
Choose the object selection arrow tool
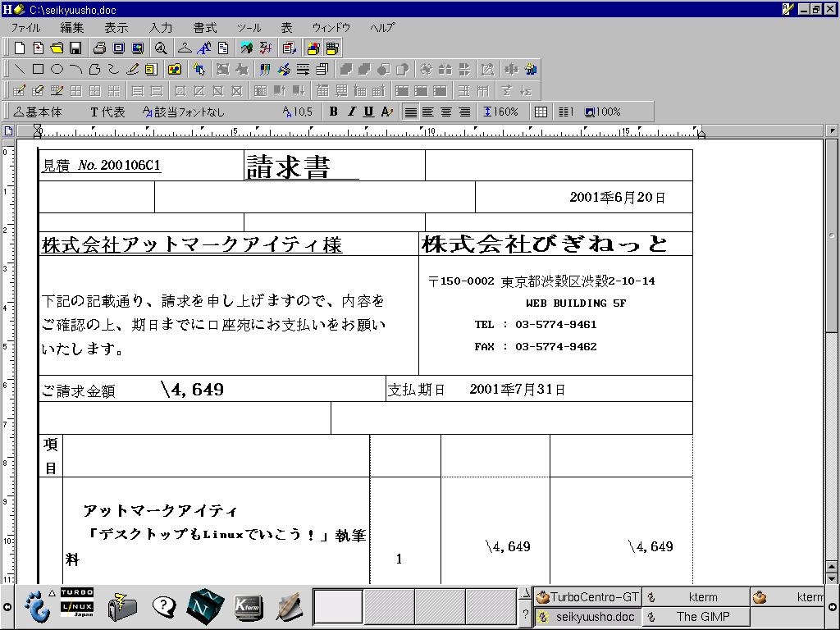coord(199,69)
